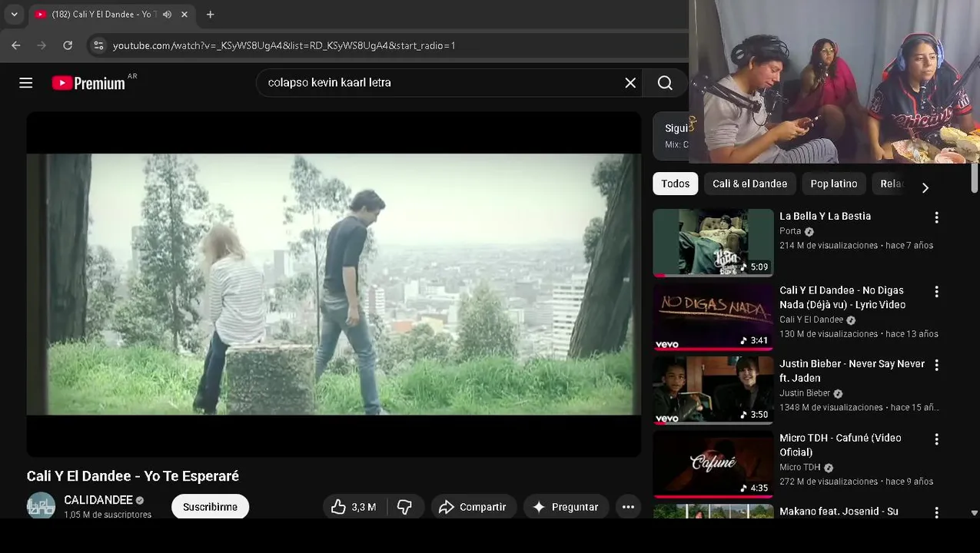Image resolution: width=980 pixels, height=553 pixels.
Task: Click the video player to pause
Action: (334, 284)
